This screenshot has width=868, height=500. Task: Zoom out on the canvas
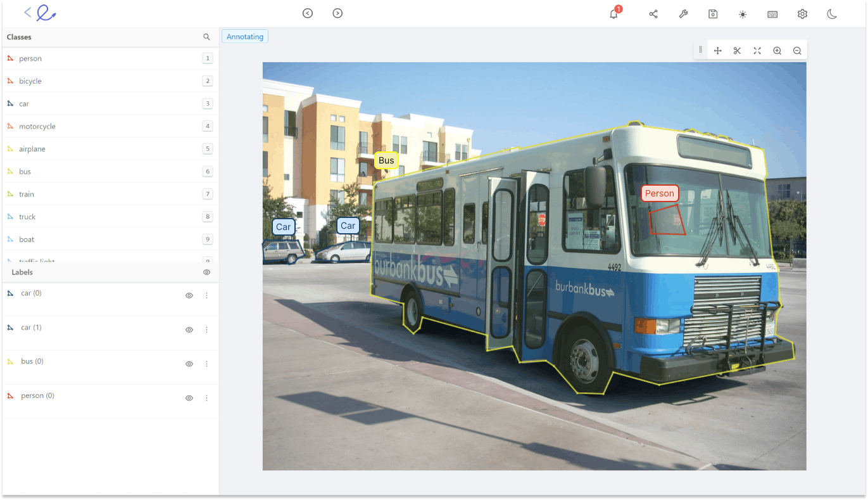797,51
